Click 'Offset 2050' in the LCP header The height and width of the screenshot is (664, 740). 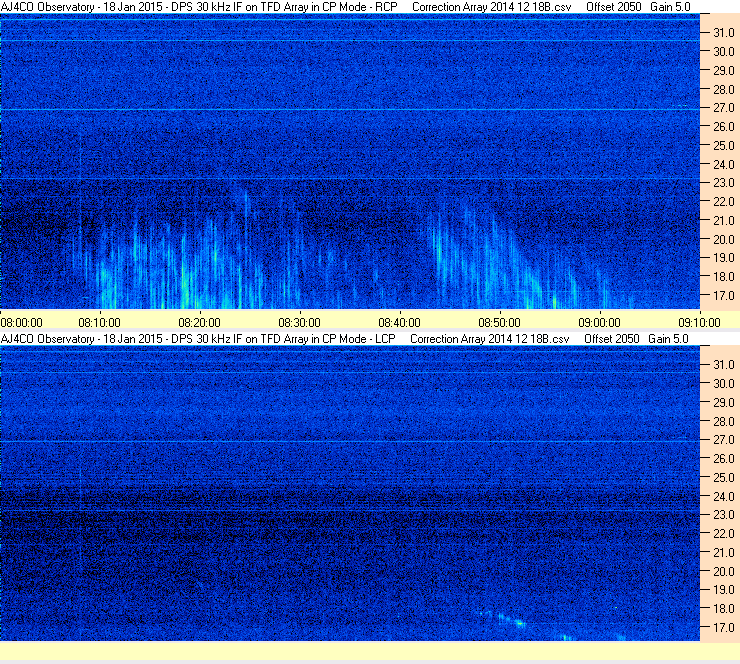612,339
